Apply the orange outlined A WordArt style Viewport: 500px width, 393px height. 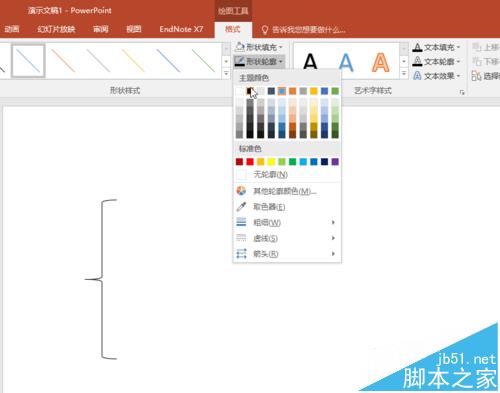click(x=380, y=62)
